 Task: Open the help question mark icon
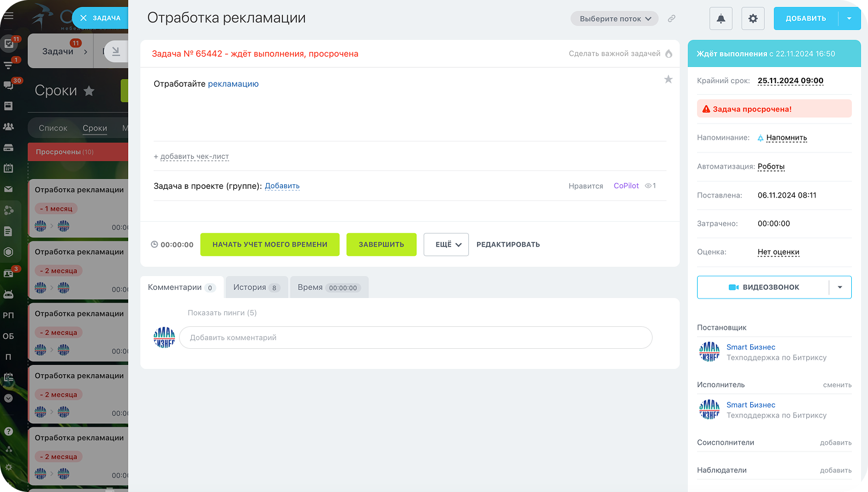(9, 431)
